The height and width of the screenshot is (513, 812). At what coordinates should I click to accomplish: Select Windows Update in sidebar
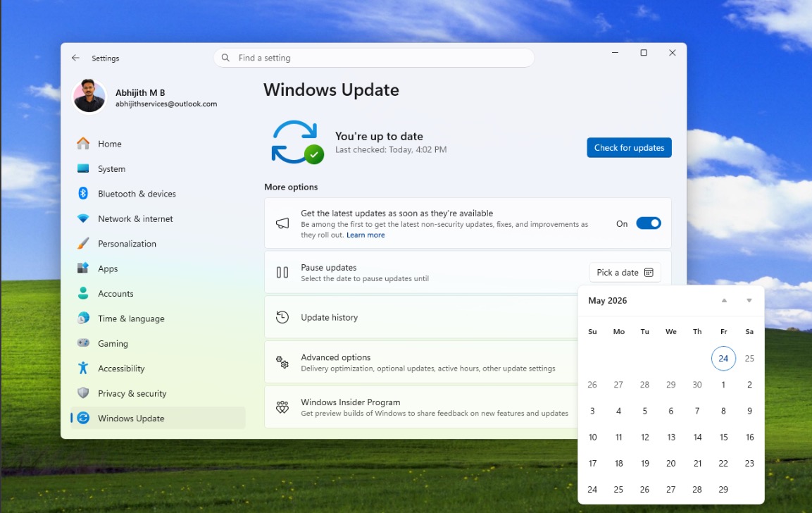(158, 418)
